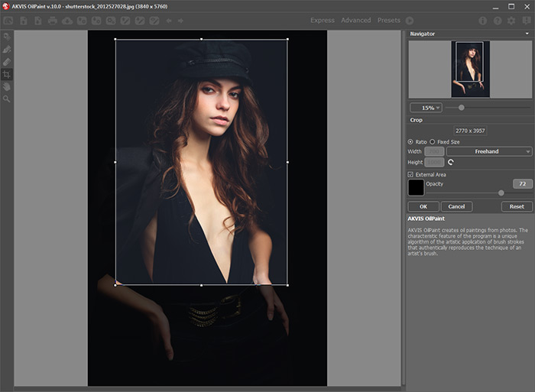Screen dimensions: 535x392
Task: Switch to Advanced mode
Action: pyautogui.click(x=356, y=21)
